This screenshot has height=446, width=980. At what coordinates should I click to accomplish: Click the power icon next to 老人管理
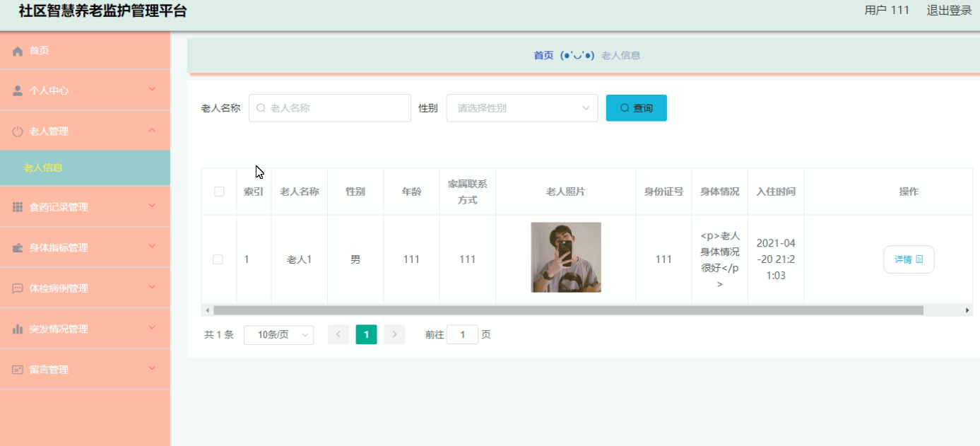click(17, 131)
